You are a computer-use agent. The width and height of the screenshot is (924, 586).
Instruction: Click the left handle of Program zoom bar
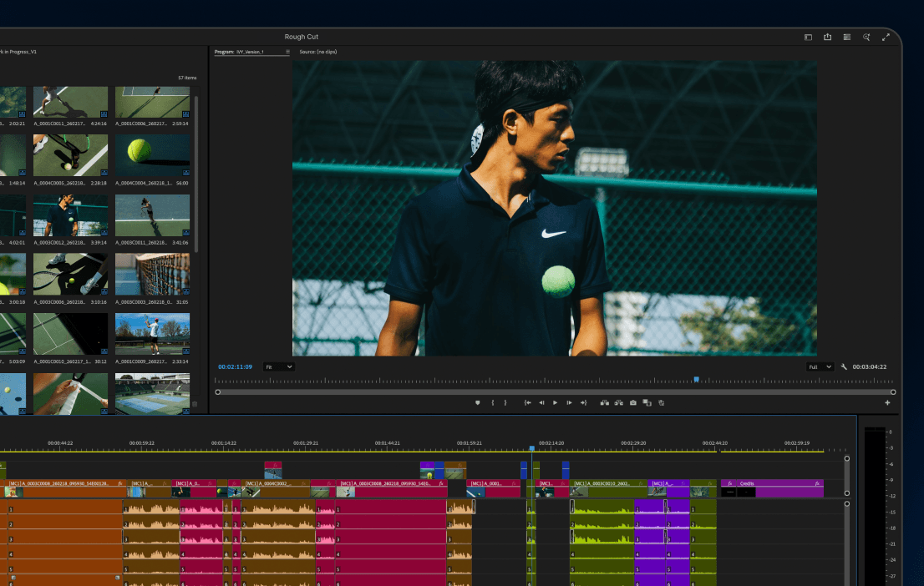click(218, 392)
